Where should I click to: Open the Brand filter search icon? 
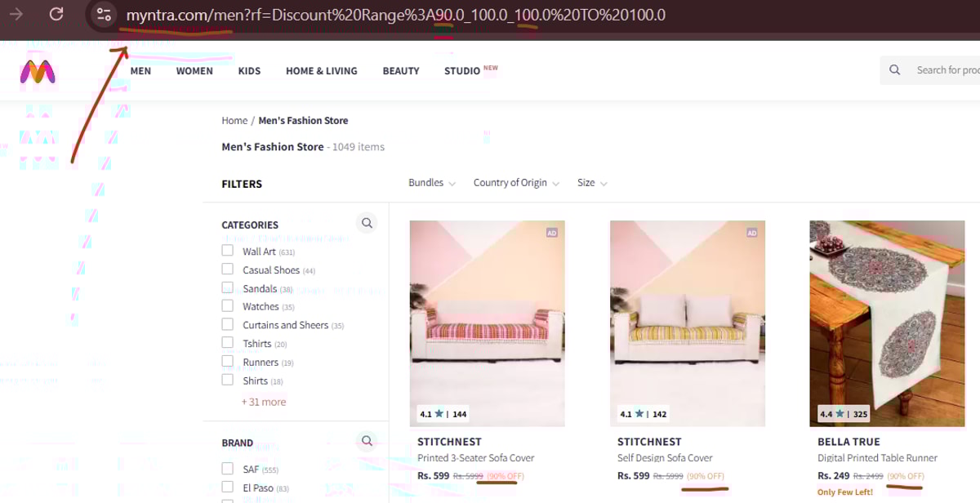coord(367,441)
